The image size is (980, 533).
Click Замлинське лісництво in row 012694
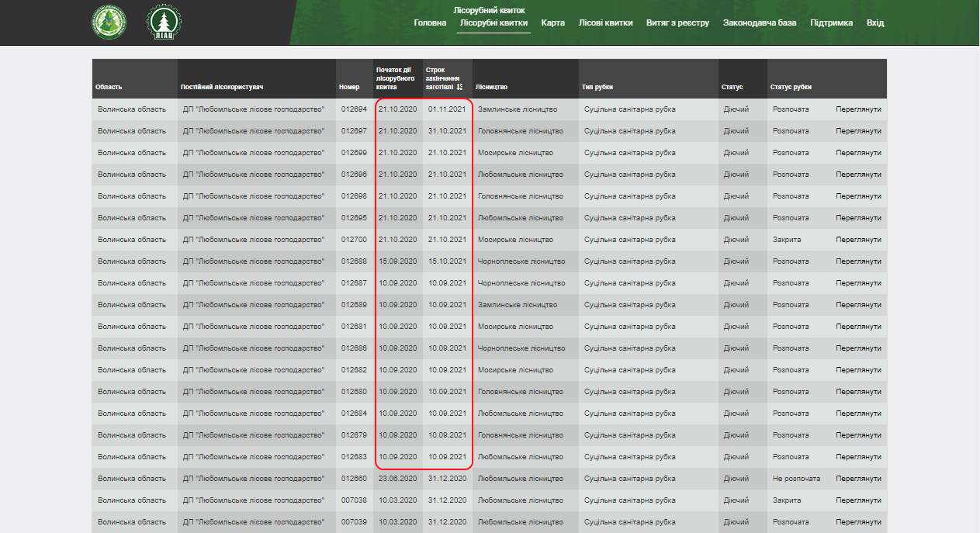(x=518, y=109)
